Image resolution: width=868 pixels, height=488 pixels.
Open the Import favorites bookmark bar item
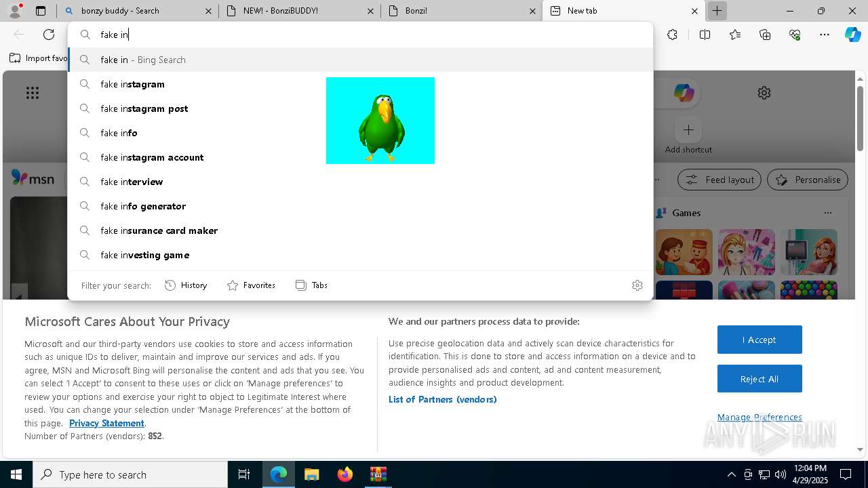click(x=39, y=58)
